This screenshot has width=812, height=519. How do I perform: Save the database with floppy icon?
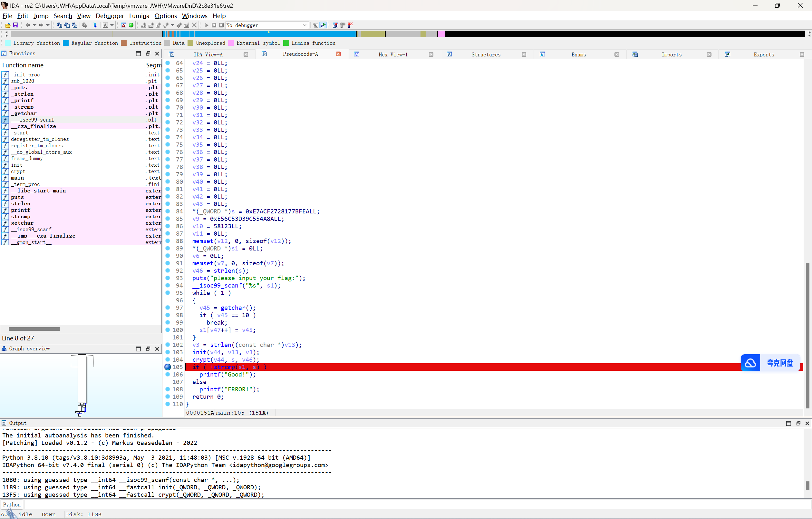[x=15, y=25]
